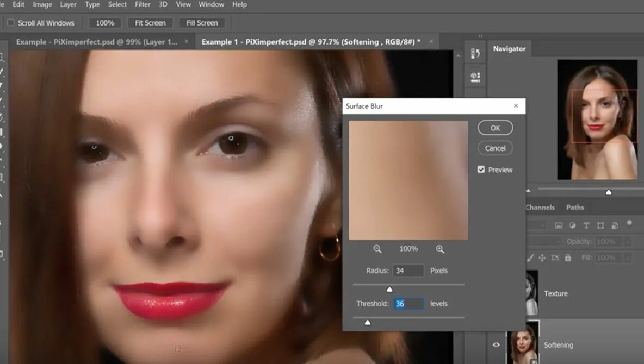Image resolution: width=644 pixels, height=364 pixels.
Task: Close the Example 1 - PiXimperfect.psd tab
Action: [x=431, y=41]
